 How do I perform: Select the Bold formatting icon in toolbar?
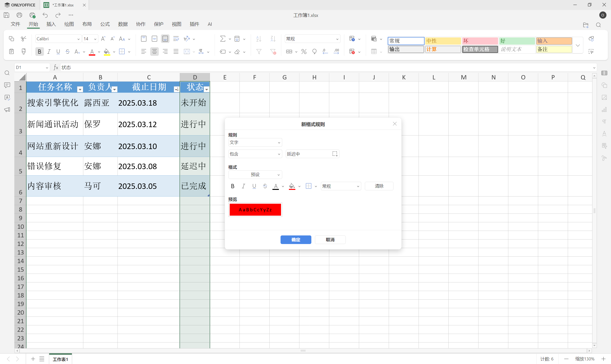[x=39, y=51]
